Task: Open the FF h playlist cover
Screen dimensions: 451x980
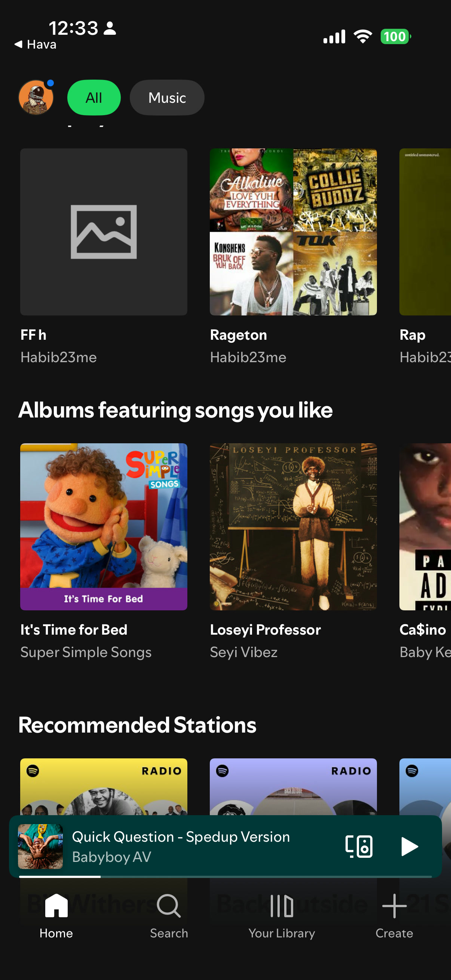Action: click(104, 232)
